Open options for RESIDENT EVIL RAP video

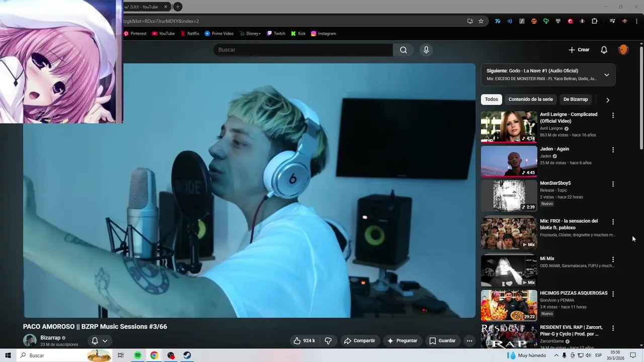click(x=613, y=328)
